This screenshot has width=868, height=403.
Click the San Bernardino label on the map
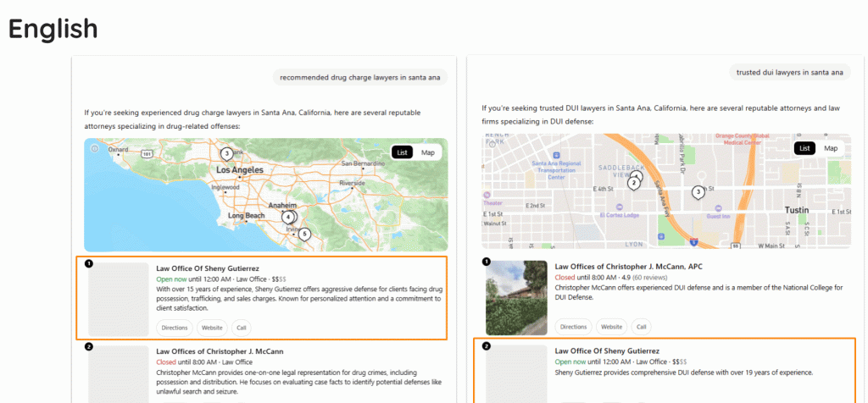(x=363, y=163)
